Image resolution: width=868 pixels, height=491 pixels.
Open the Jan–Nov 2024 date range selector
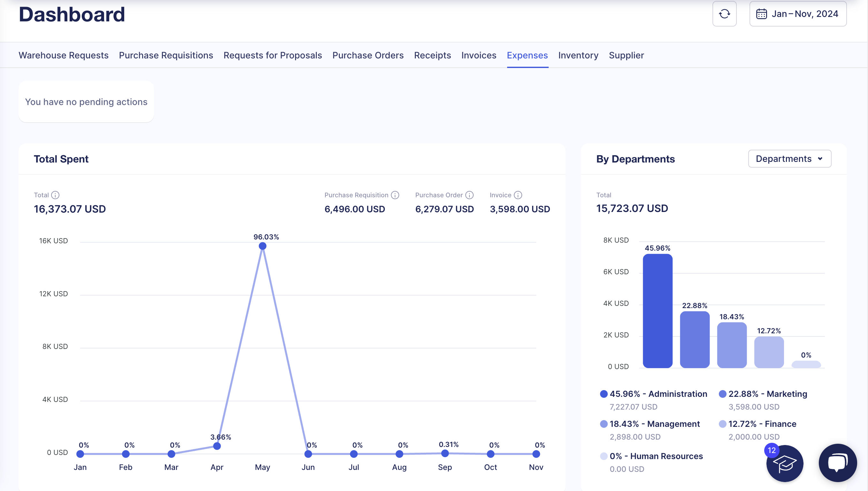[x=798, y=14]
